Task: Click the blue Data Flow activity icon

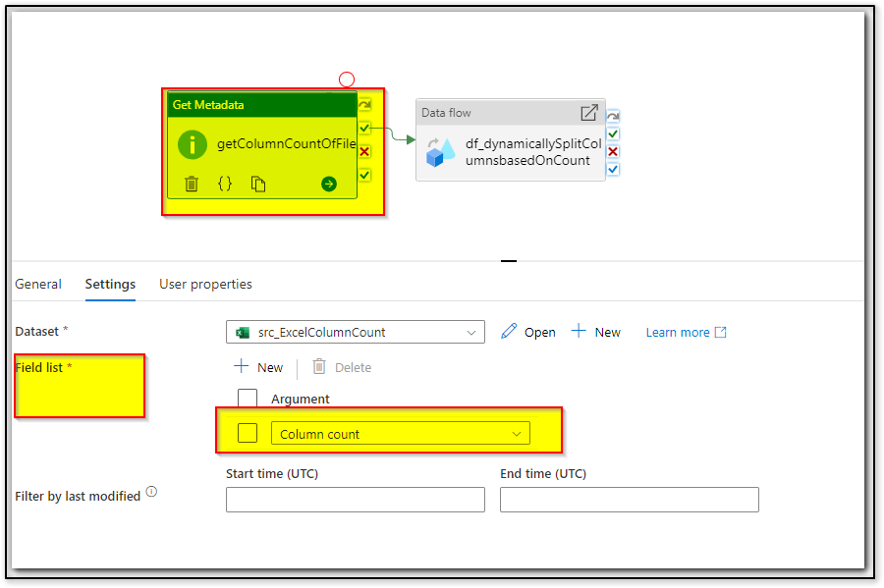Action: (439, 154)
